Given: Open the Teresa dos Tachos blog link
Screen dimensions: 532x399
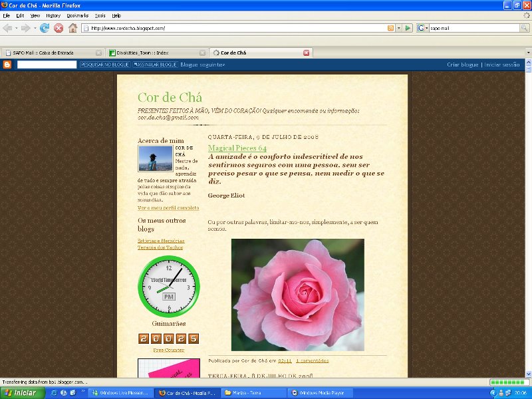Looking at the screenshot, I should pos(160,247).
